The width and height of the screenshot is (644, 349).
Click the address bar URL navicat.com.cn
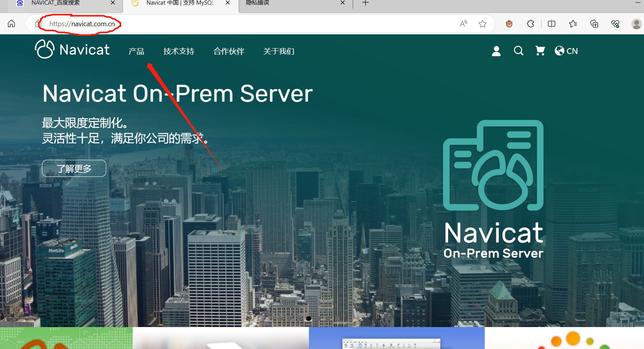pos(82,24)
